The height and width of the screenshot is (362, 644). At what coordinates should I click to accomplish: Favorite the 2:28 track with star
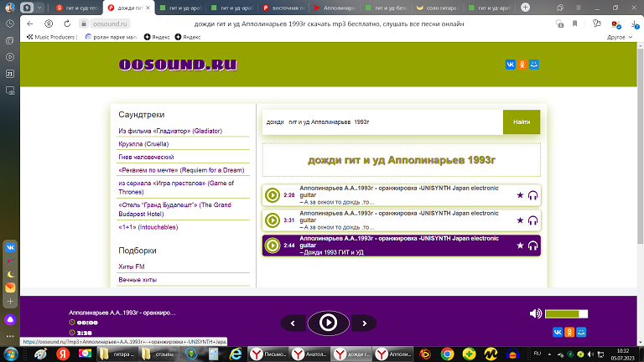[520, 195]
